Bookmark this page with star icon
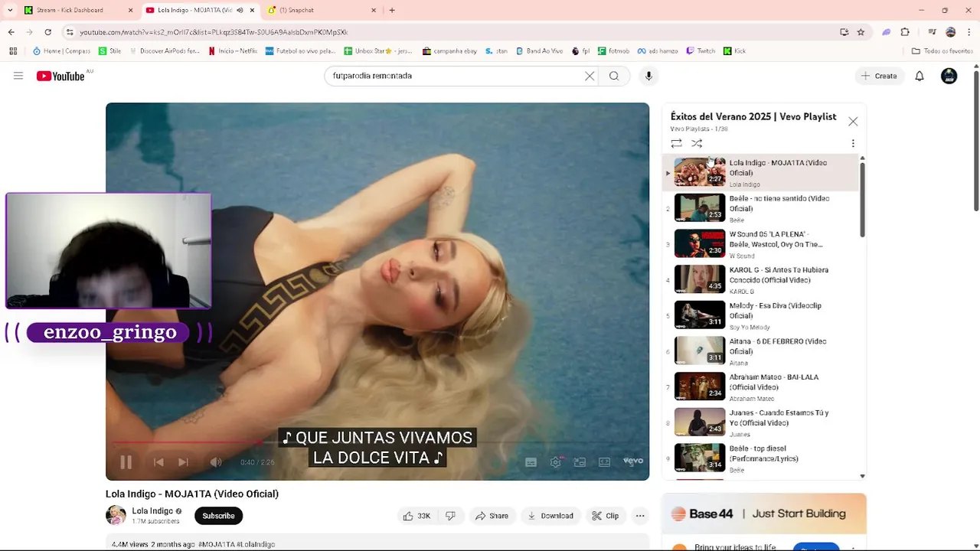Image resolution: width=980 pixels, height=551 pixels. point(861,32)
